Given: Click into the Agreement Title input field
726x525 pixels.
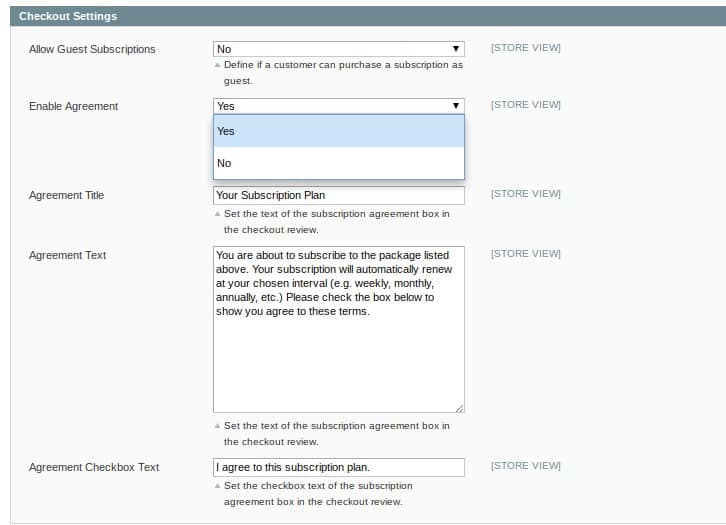Looking at the screenshot, I should (x=338, y=196).
